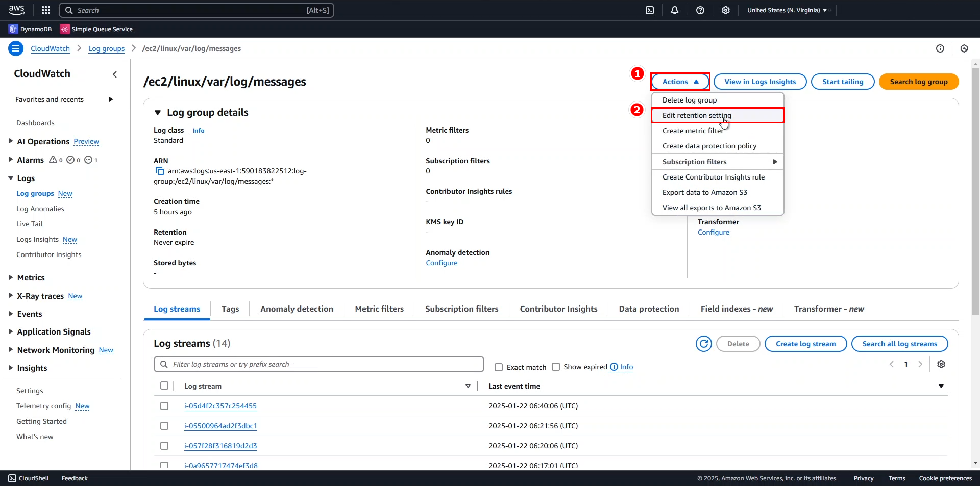
Task: Open log streams table preferences gear
Action: pyautogui.click(x=941, y=364)
